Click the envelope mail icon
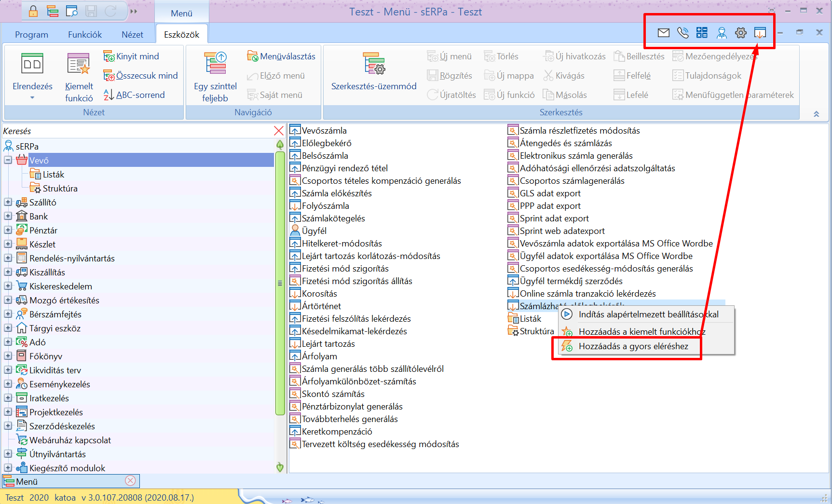This screenshot has height=504, width=832. pyautogui.click(x=664, y=33)
